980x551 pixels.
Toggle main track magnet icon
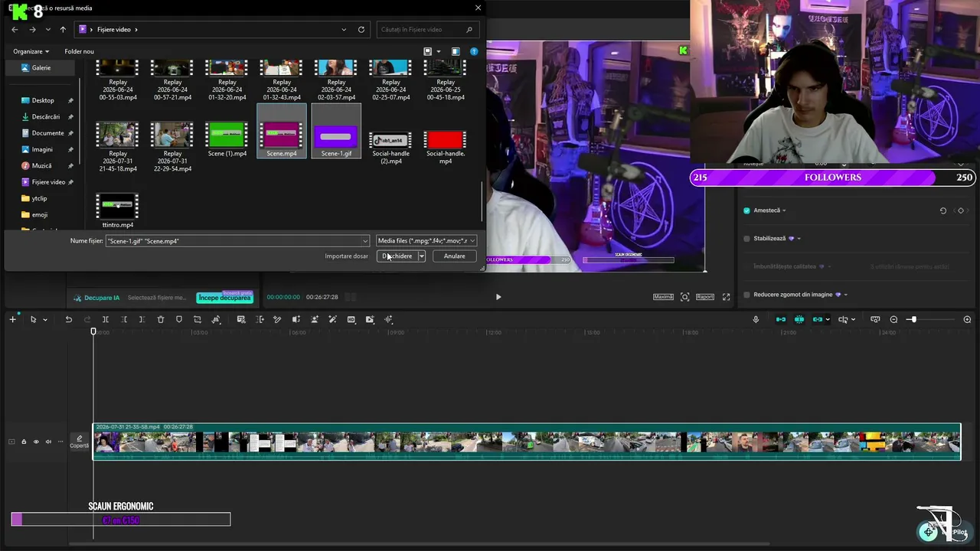pyautogui.click(x=781, y=319)
